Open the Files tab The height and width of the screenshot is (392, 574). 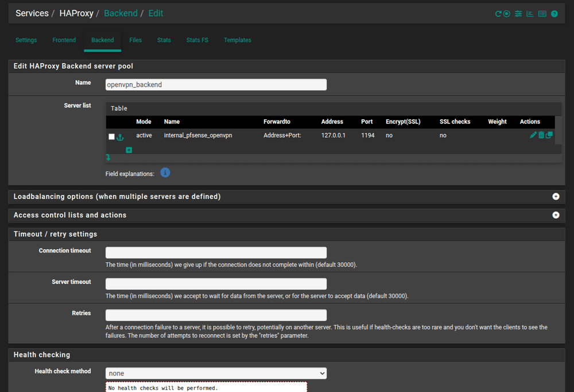tap(135, 40)
